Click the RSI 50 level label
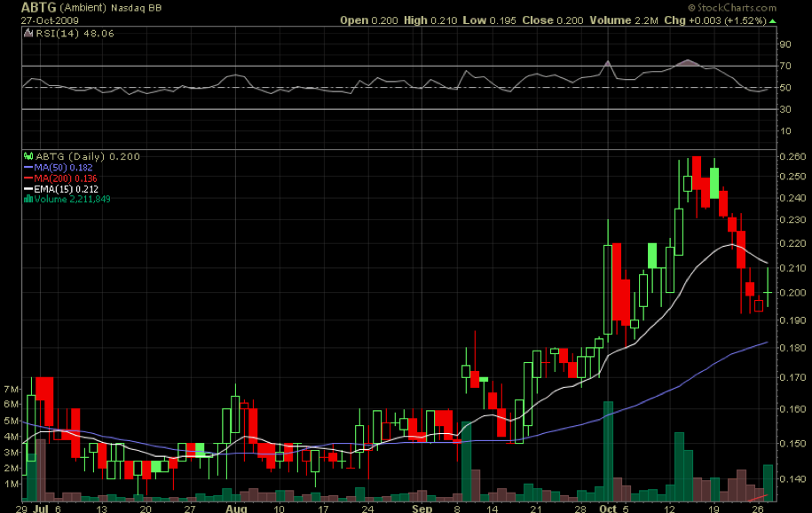This screenshot has width=812, height=513. 785,88
